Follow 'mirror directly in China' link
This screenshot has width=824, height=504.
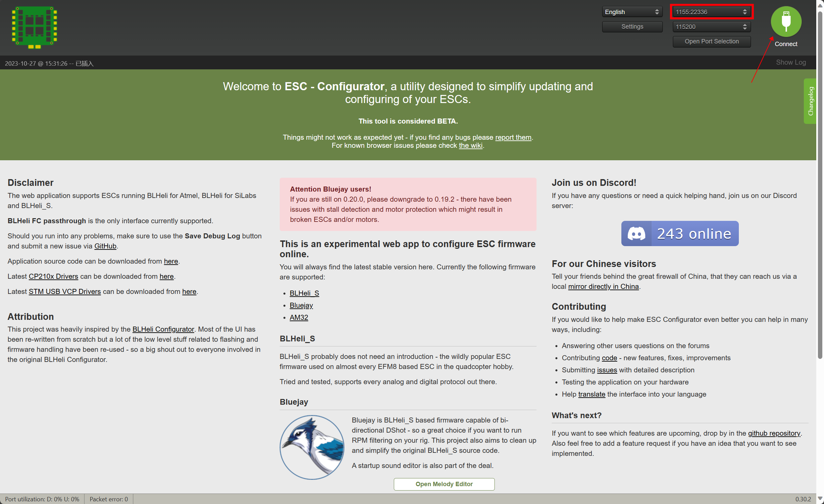pyautogui.click(x=603, y=287)
